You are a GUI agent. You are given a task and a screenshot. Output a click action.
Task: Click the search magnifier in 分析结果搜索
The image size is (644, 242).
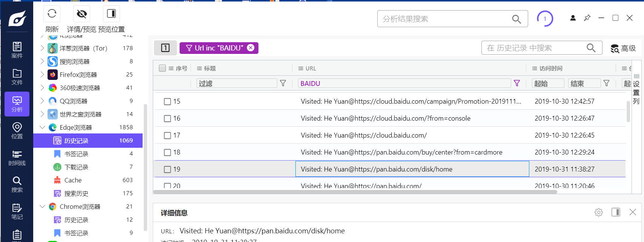pyautogui.click(x=516, y=19)
